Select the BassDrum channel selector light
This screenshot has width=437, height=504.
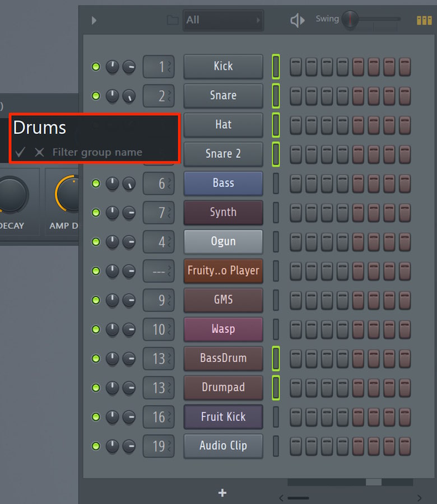(276, 358)
